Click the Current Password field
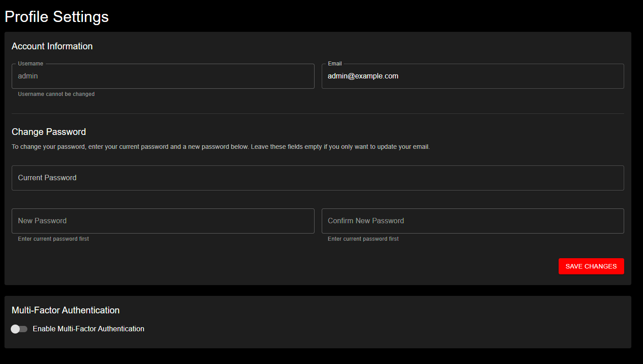Image resolution: width=643 pixels, height=364 pixels. point(318,178)
